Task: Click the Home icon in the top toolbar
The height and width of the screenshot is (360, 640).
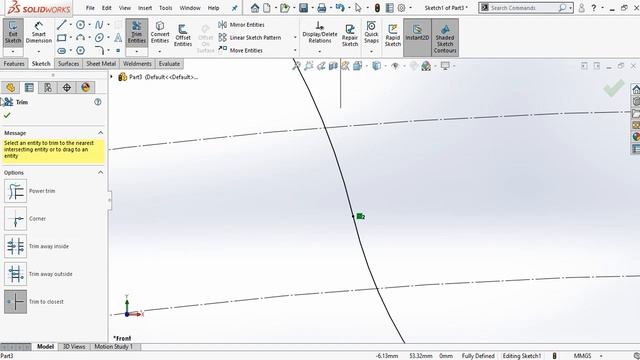Action: click(x=255, y=8)
